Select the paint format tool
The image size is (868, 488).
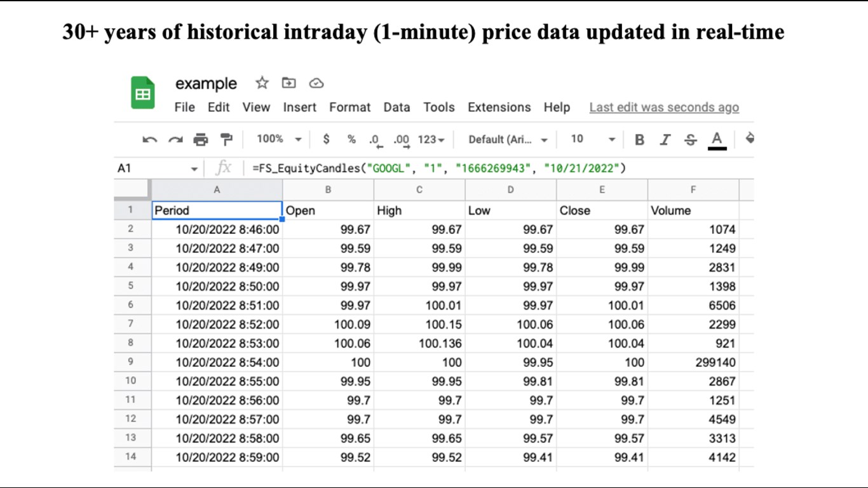pyautogui.click(x=226, y=139)
